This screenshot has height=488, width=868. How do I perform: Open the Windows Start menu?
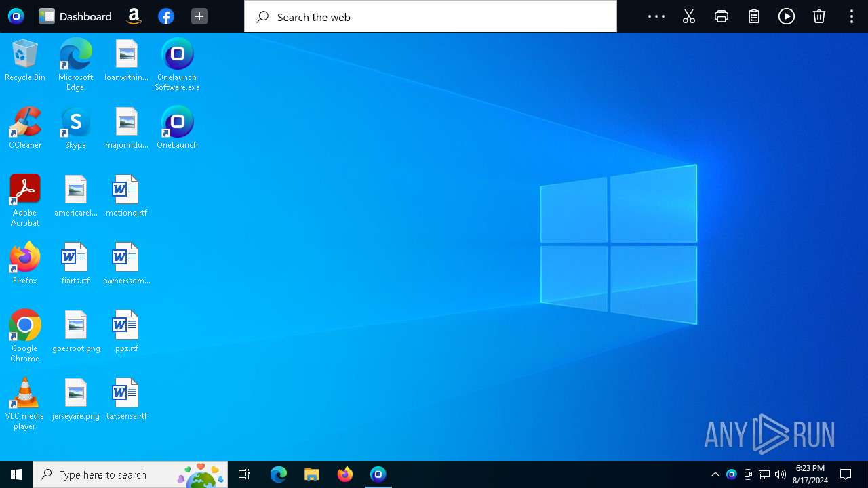point(16,474)
